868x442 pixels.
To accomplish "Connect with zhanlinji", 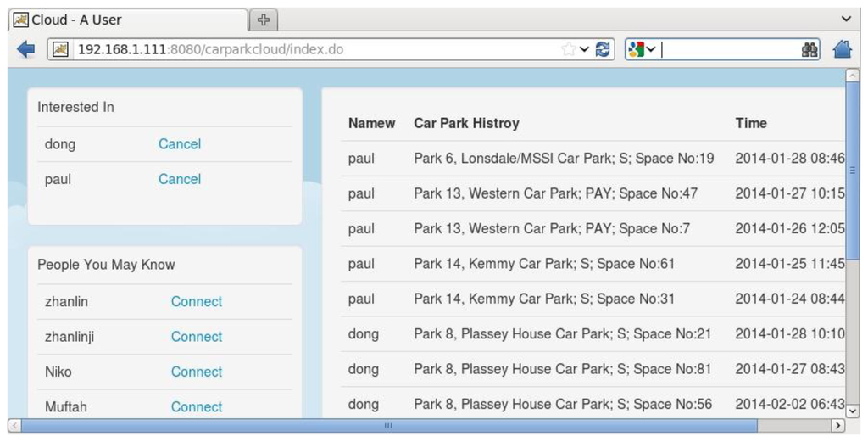I will (x=197, y=337).
